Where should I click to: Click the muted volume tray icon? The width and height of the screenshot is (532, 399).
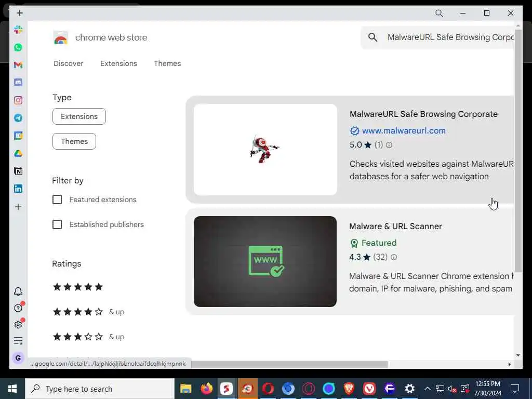[453, 389]
